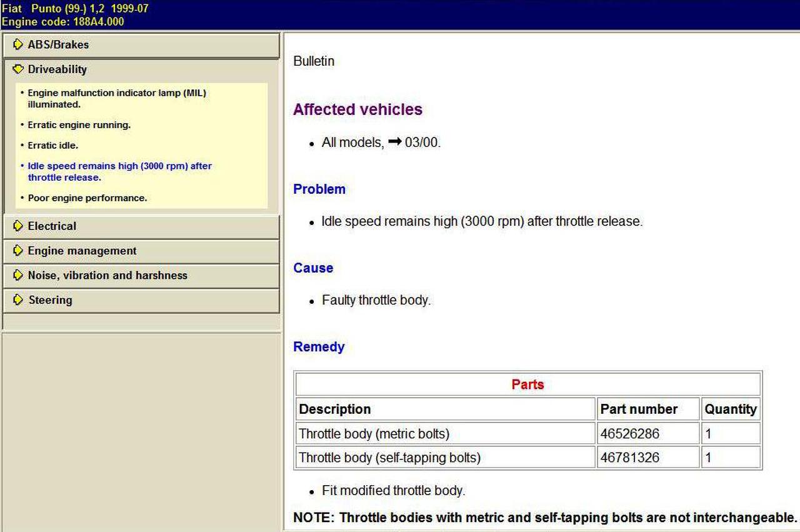
Task: Click the problem description under Problem heading
Action: (x=482, y=222)
